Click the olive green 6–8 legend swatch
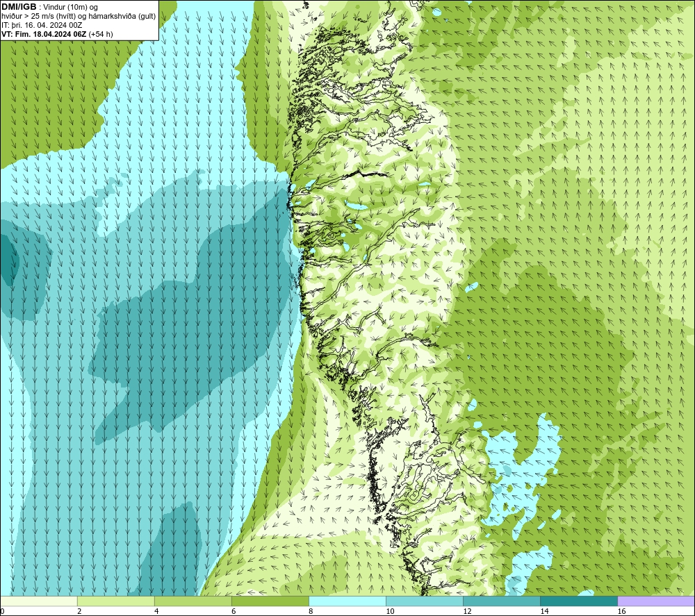This screenshot has height=616, width=695. [x=270, y=601]
